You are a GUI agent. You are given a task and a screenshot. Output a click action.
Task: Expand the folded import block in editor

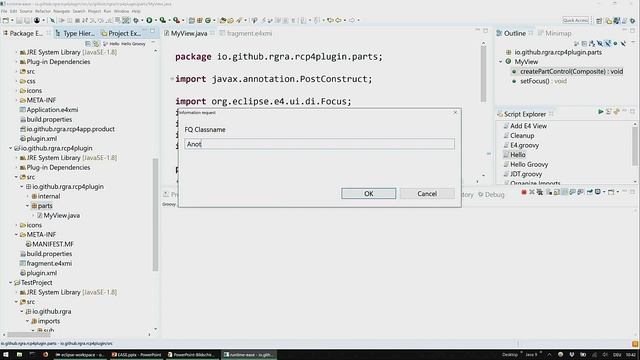click(172, 79)
